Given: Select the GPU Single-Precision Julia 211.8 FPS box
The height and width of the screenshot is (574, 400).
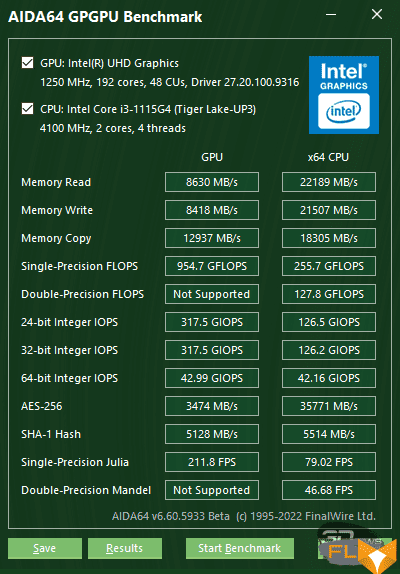Looking at the screenshot, I should pyautogui.click(x=212, y=462).
